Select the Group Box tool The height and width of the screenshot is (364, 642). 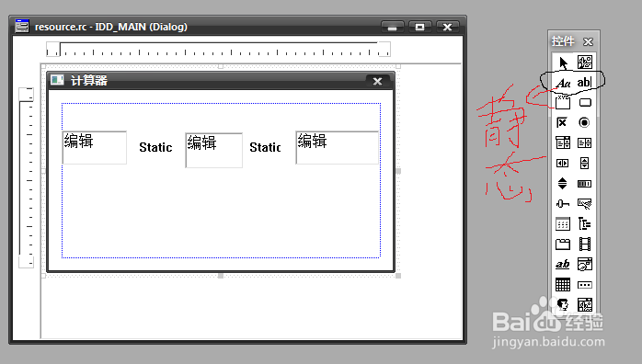click(563, 102)
